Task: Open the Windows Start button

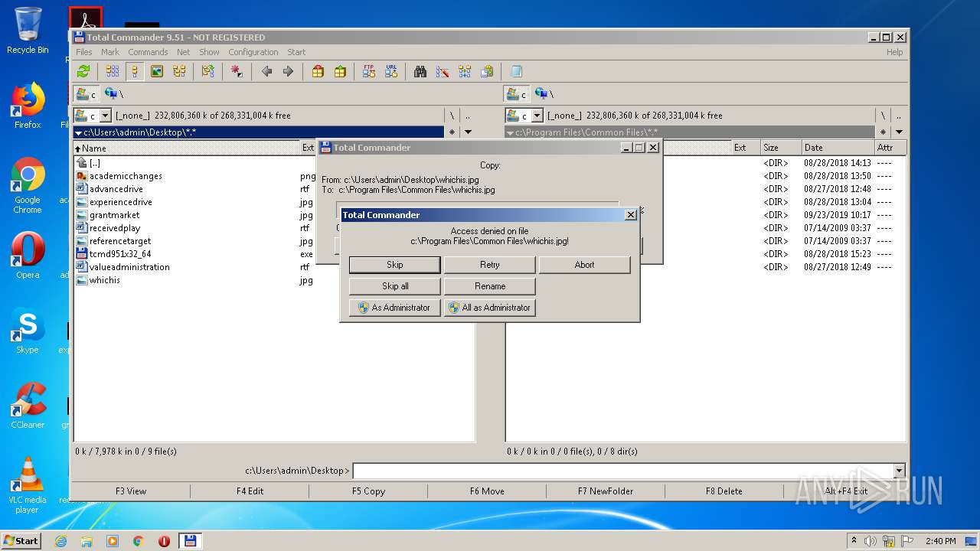Action: [x=21, y=540]
